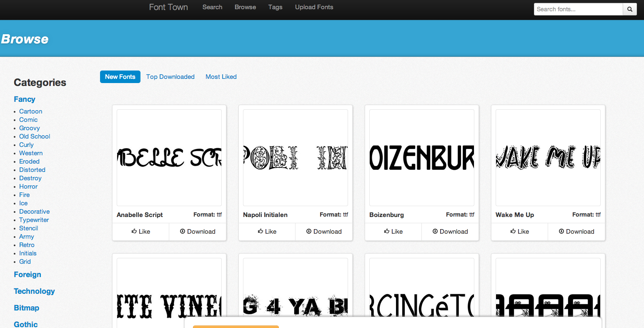Open the Retro subcategory
This screenshot has height=328, width=644.
pyautogui.click(x=27, y=245)
